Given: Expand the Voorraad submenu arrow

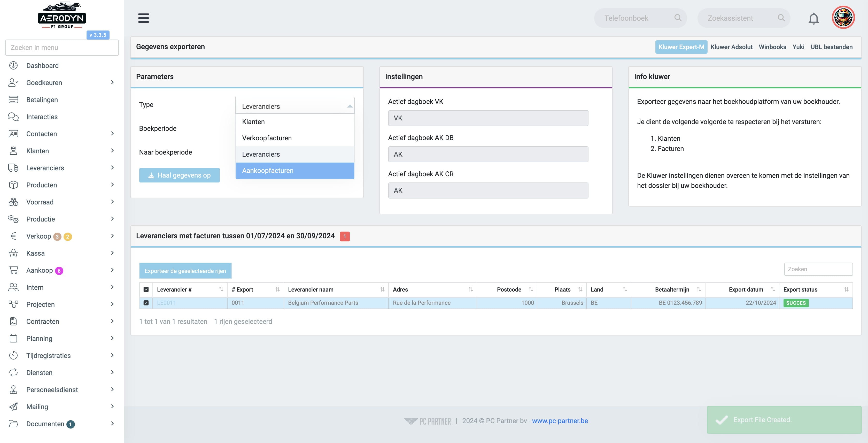Looking at the screenshot, I should tap(112, 202).
